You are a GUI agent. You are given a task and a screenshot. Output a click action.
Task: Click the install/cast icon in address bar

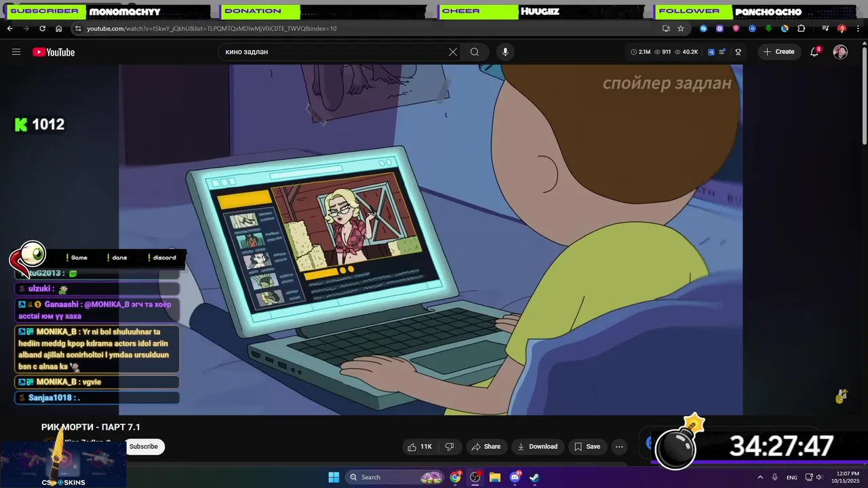click(x=666, y=28)
